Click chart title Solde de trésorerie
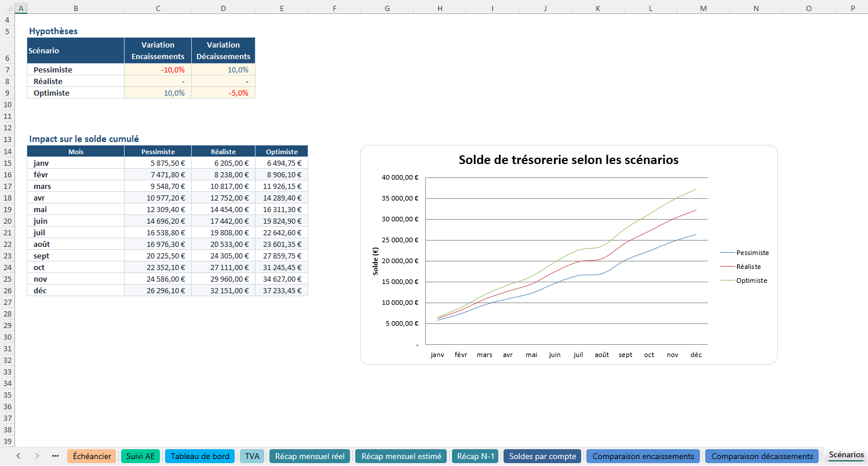This screenshot has width=868, height=466. (568, 160)
